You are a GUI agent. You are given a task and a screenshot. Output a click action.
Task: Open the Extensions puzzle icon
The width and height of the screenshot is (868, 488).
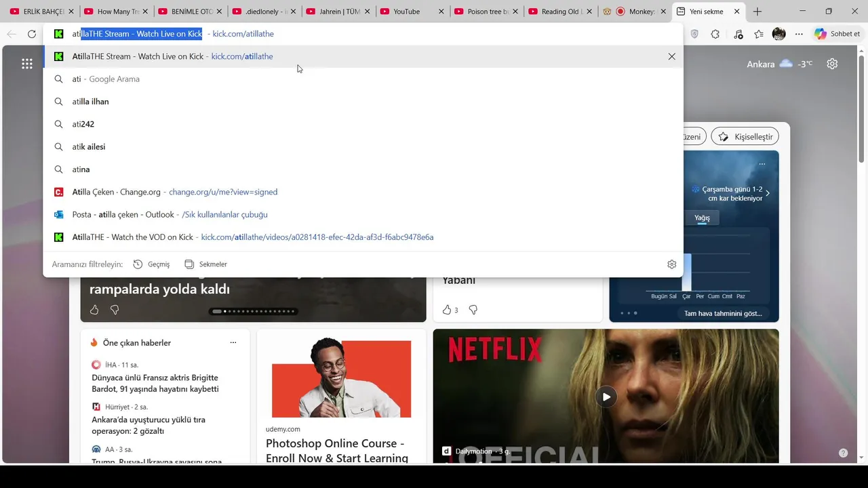(x=715, y=34)
